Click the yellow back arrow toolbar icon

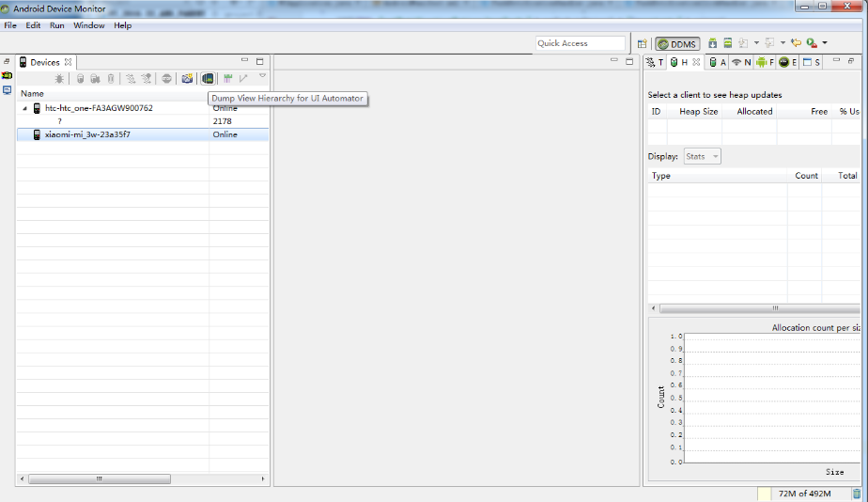(796, 43)
